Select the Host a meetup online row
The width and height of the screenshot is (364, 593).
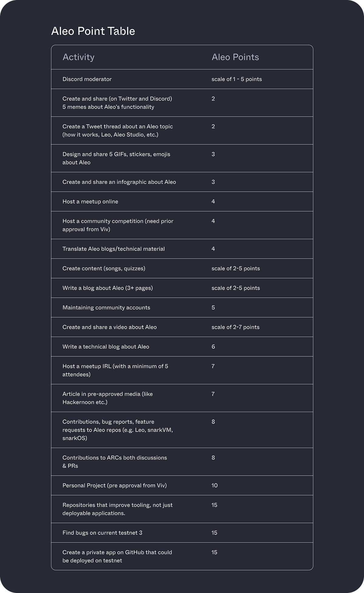tap(182, 201)
